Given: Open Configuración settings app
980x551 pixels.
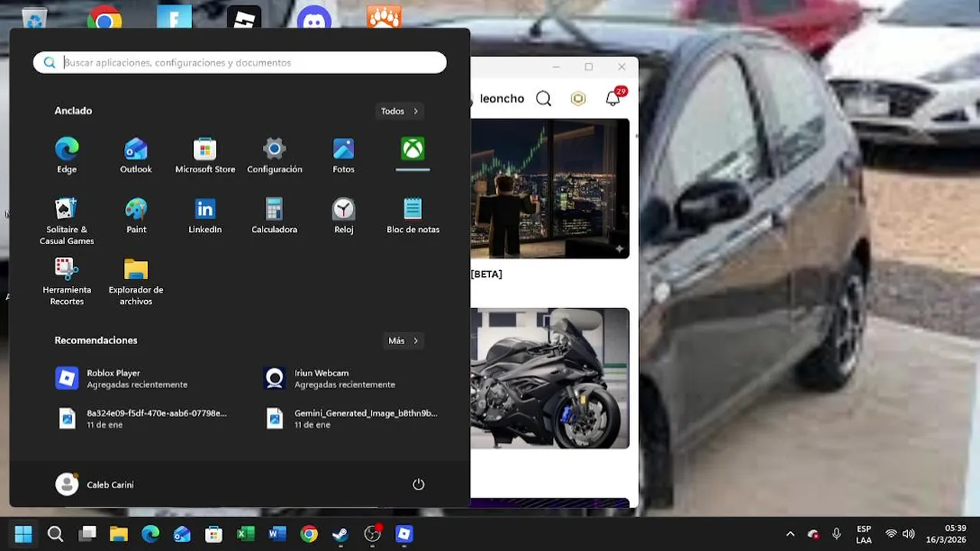Looking at the screenshot, I should [274, 155].
